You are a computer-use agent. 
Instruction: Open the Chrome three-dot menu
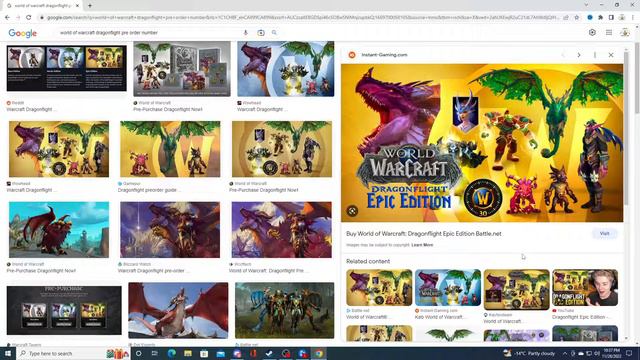coord(633,18)
